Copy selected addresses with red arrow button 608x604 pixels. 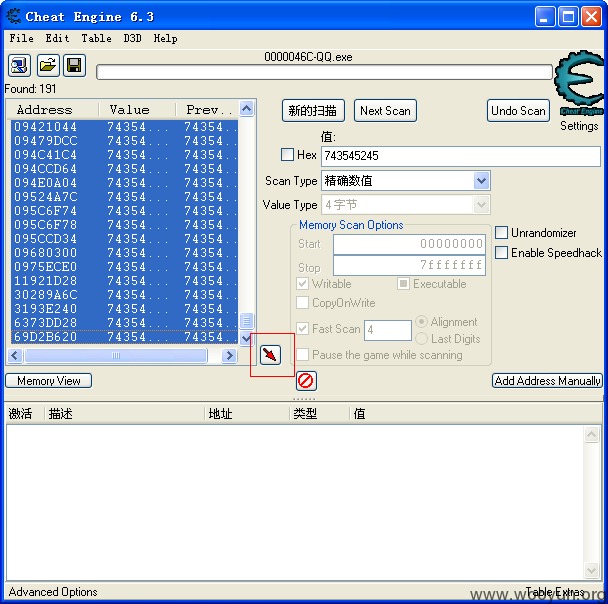(x=270, y=354)
